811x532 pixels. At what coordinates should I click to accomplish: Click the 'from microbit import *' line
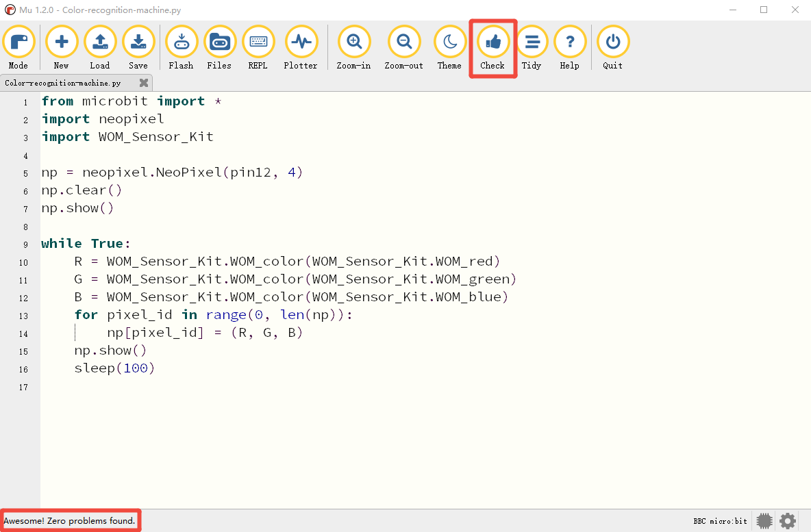(132, 101)
